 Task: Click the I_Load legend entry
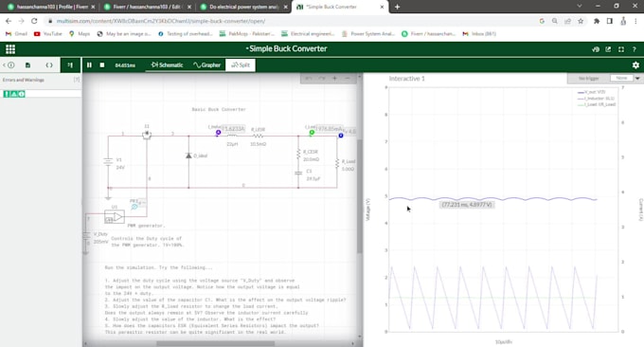(597, 104)
